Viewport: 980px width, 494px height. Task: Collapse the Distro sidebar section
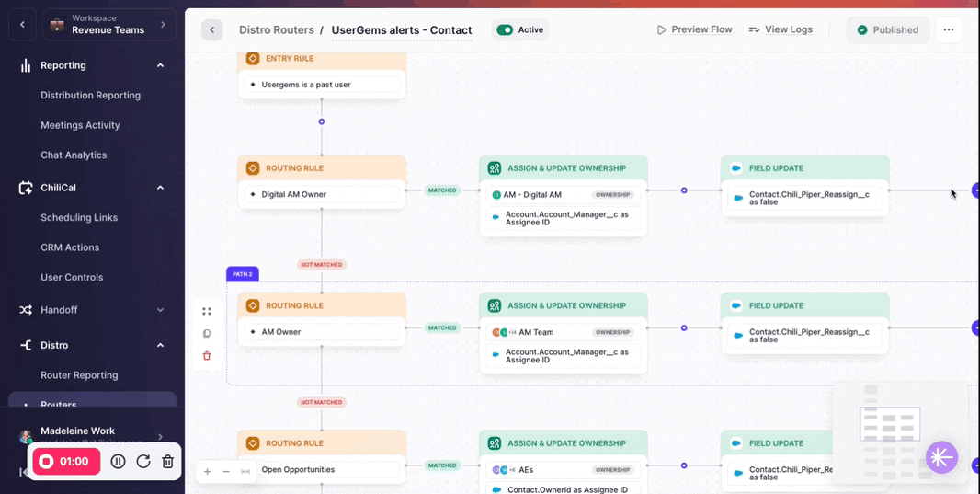tap(161, 345)
